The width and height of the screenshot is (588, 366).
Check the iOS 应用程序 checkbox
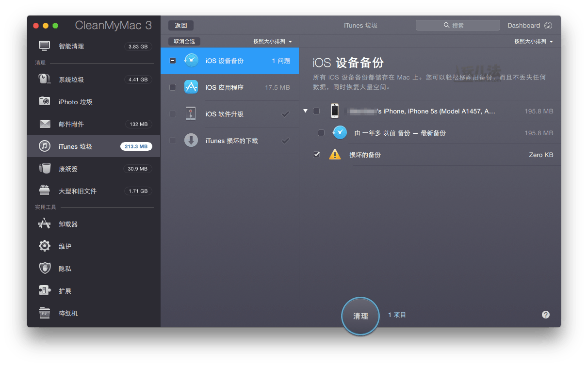(173, 87)
